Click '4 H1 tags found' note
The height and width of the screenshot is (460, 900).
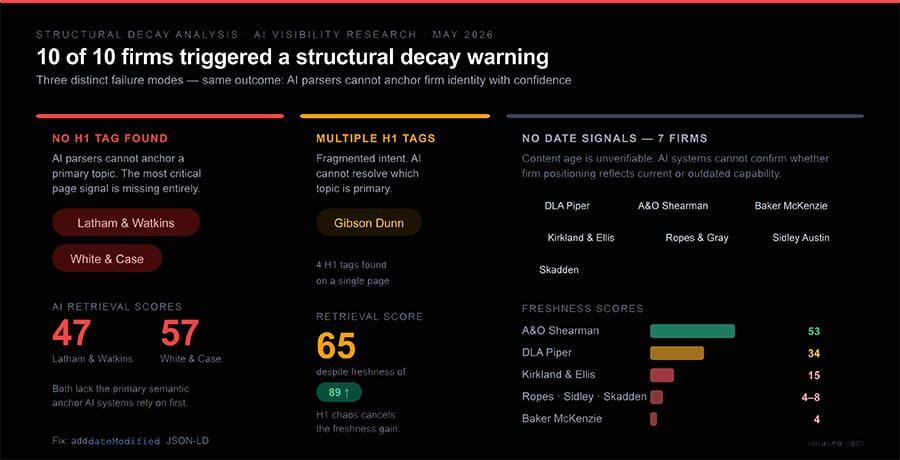(351, 265)
